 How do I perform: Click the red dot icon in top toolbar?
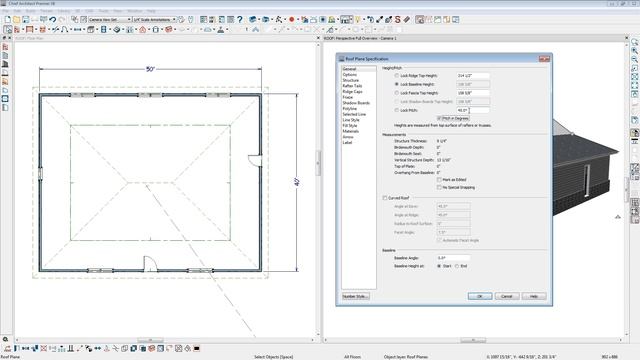[x=292, y=20]
